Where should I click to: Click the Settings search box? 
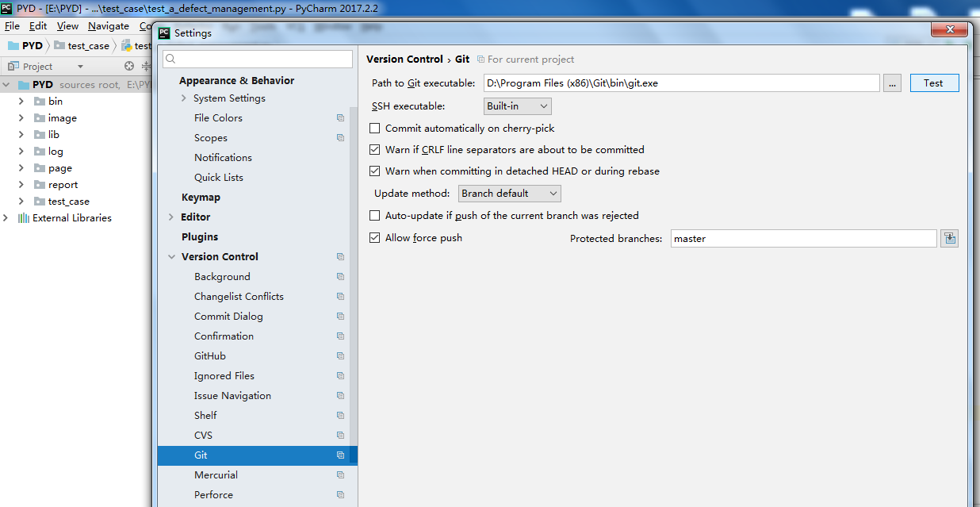pyautogui.click(x=257, y=59)
